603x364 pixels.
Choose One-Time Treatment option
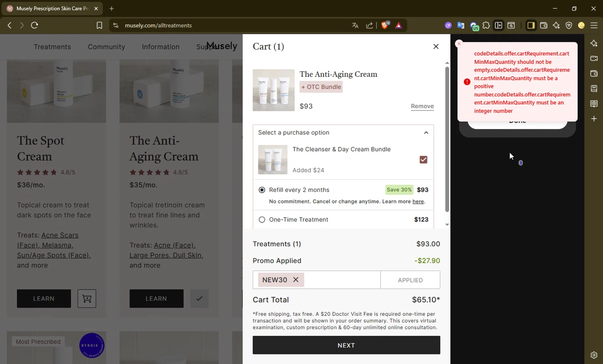coord(262,220)
